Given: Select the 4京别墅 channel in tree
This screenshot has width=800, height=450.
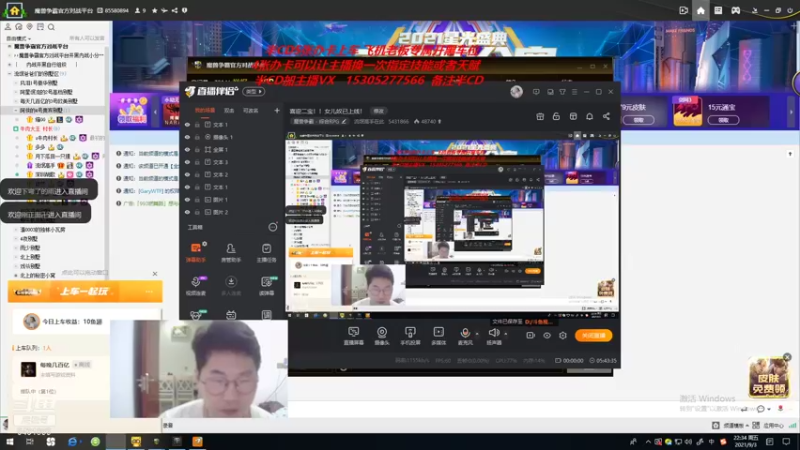Looking at the screenshot, I should (29, 239).
